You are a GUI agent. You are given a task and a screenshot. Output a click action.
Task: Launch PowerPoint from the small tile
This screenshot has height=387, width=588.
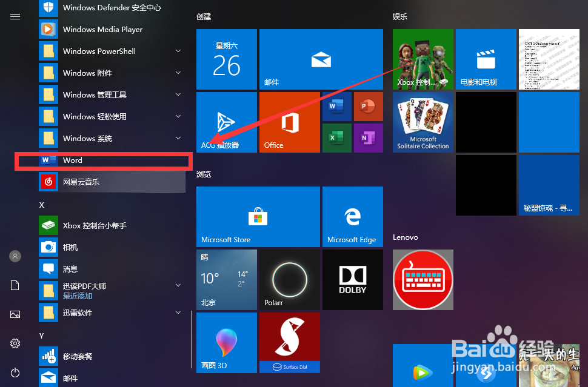pyautogui.click(x=368, y=107)
